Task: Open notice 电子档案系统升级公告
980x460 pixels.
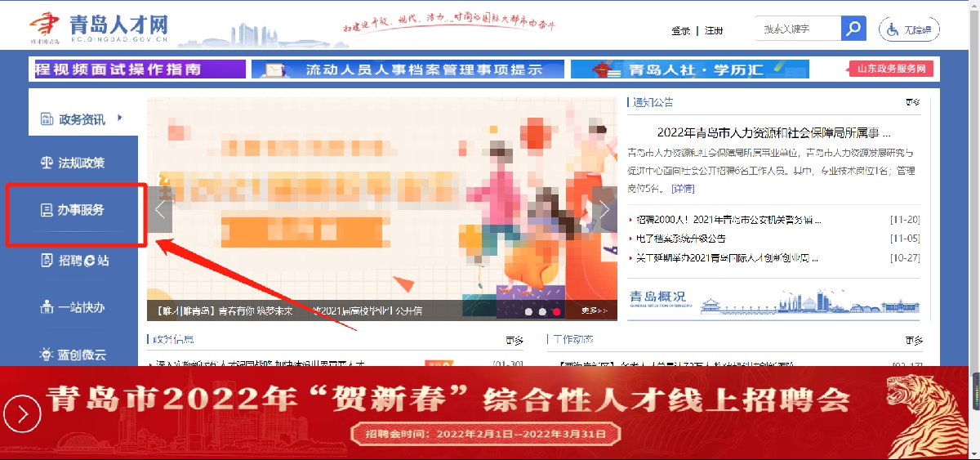Action: (x=681, y=239)
